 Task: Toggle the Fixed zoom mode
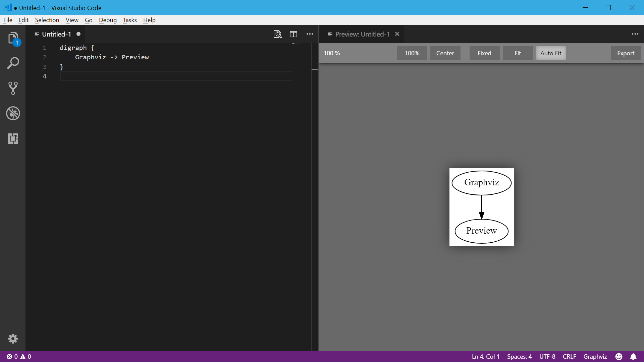(484, 53)
